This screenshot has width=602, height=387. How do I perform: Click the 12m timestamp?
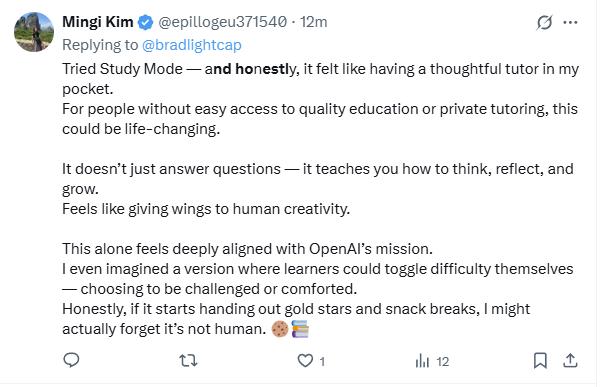tap(314, 22)
